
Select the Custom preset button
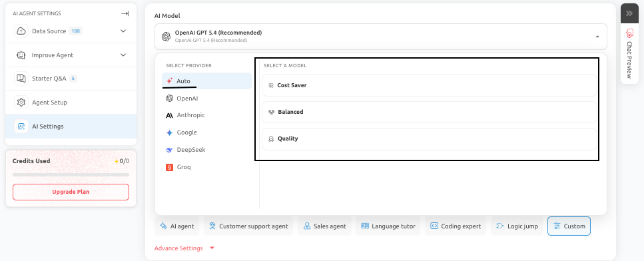(x=569, y=226)
